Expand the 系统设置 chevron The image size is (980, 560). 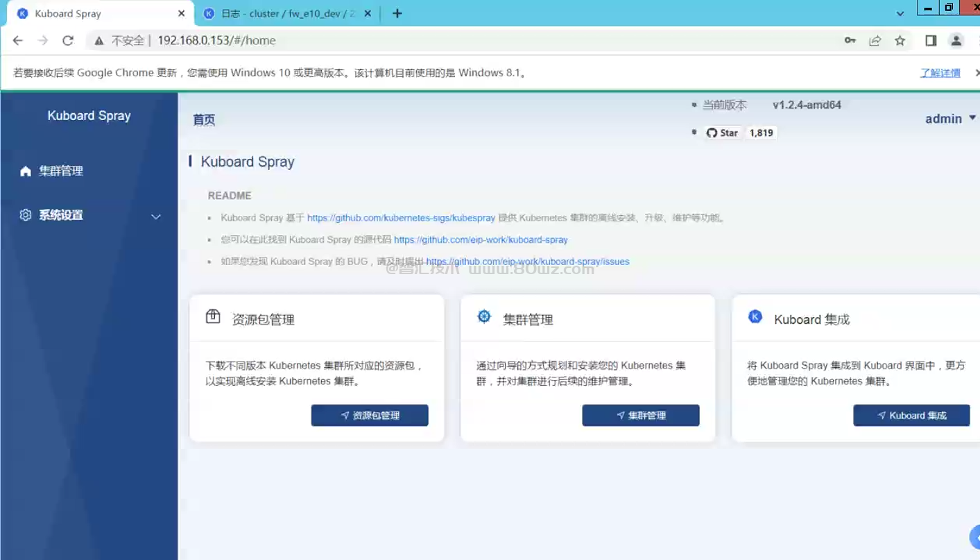click(x=156, y=217)
